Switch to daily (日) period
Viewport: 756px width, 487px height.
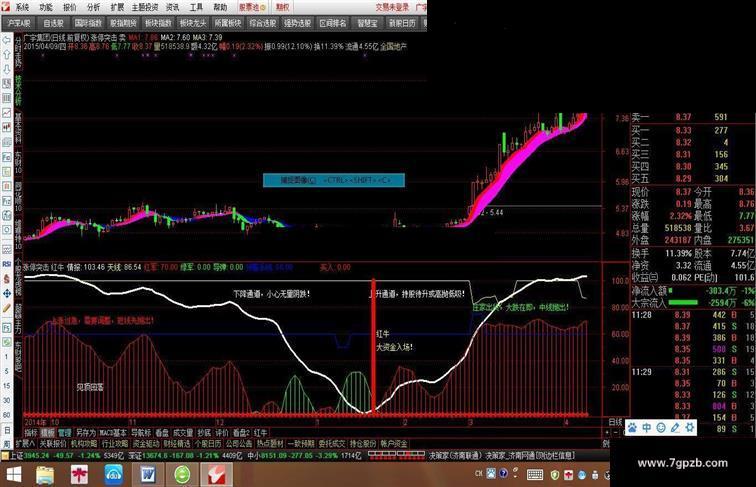(x=7, y=430)
